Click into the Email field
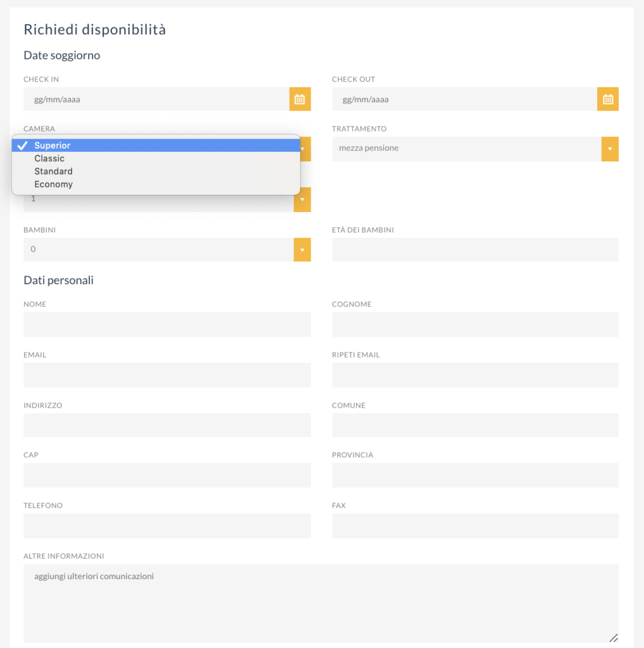The image size is (644, 648). (x=167, y=375)
